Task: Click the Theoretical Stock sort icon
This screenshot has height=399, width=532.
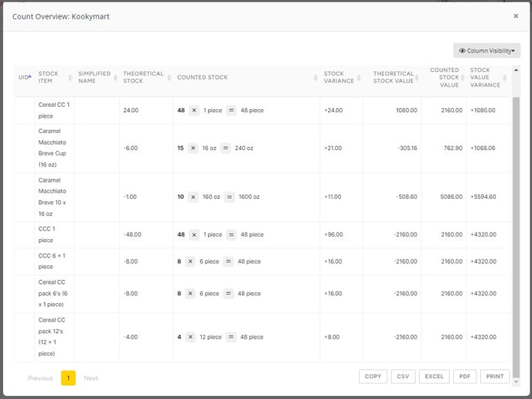Action: pos(169,77)
